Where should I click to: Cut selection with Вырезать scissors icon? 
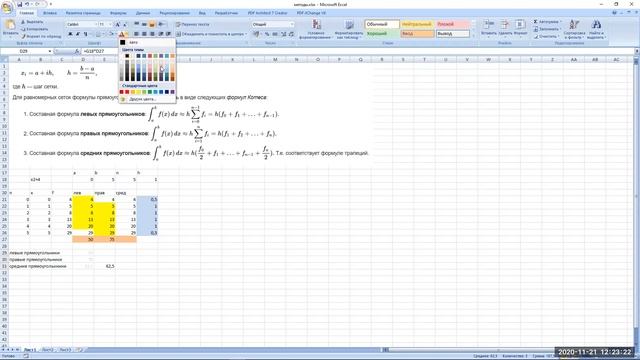(23, 22)
